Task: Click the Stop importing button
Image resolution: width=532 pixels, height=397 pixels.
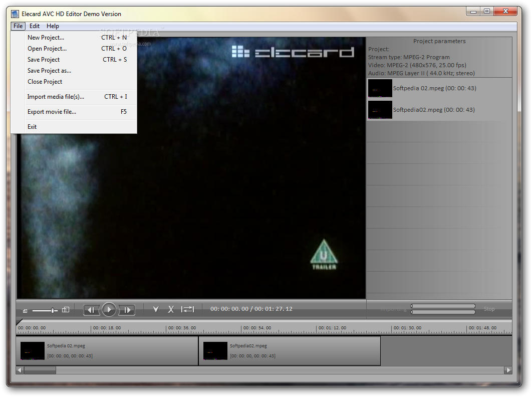Action: [x=489, y=309]
